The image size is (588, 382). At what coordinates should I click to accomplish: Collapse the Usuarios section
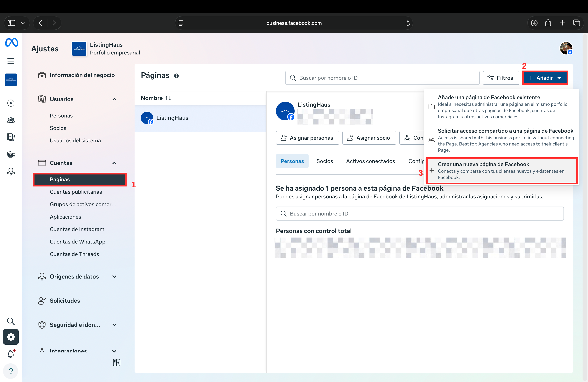pos(114,99)
